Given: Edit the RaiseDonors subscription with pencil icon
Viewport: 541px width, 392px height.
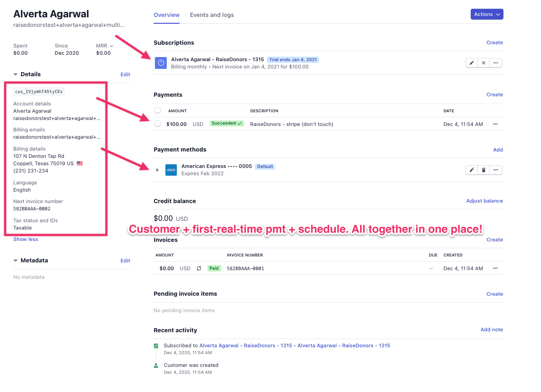Looking at the screenshot, I should 472,63.
